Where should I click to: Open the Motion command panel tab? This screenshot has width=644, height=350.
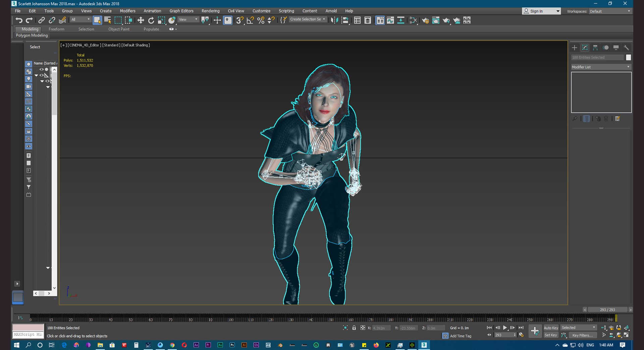coord(606,48)
